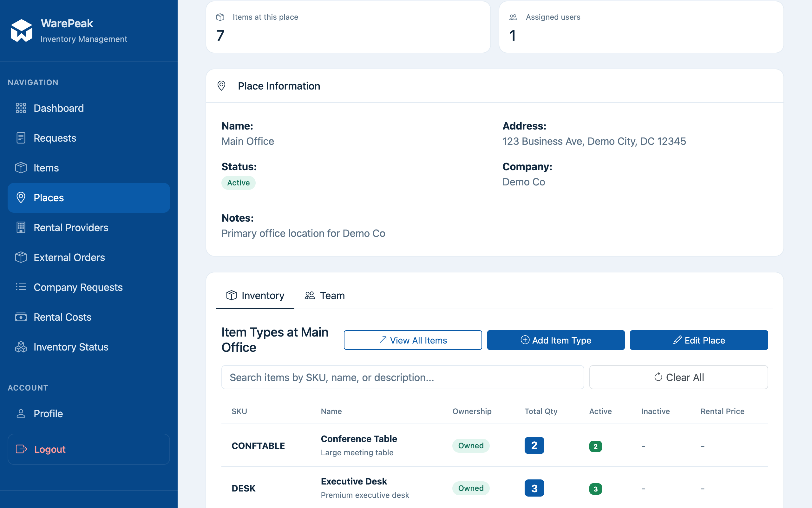The height and width of the screenshot is (508, 812).
Task: Click Owned badge in Conference Table row
Action: [x=471, y=445]
